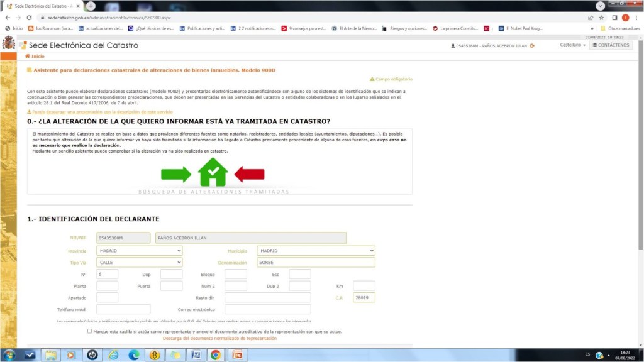
Task: Open 'Descarga del documento normalizado de representación' link
Action: (x=219, y=339)
